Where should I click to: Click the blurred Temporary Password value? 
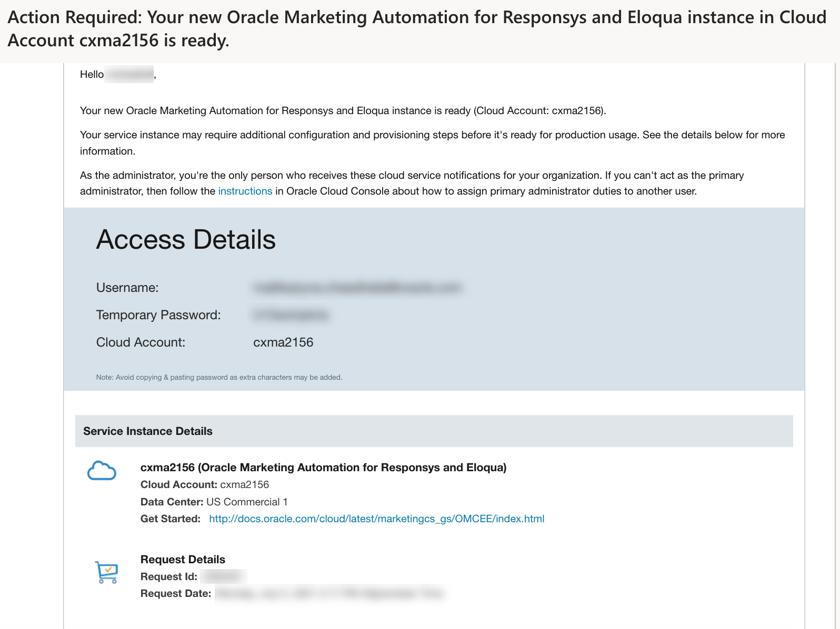[x=291, y=314]
